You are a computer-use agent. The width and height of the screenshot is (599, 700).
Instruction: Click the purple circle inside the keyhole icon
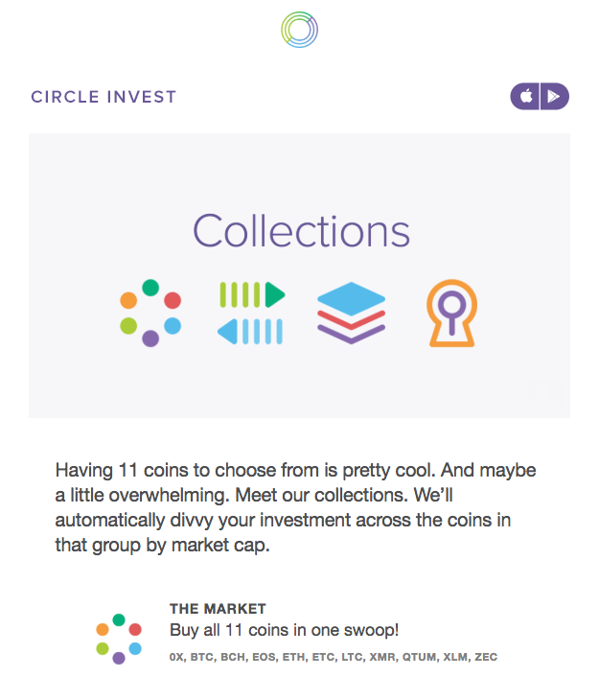point(451,305)
